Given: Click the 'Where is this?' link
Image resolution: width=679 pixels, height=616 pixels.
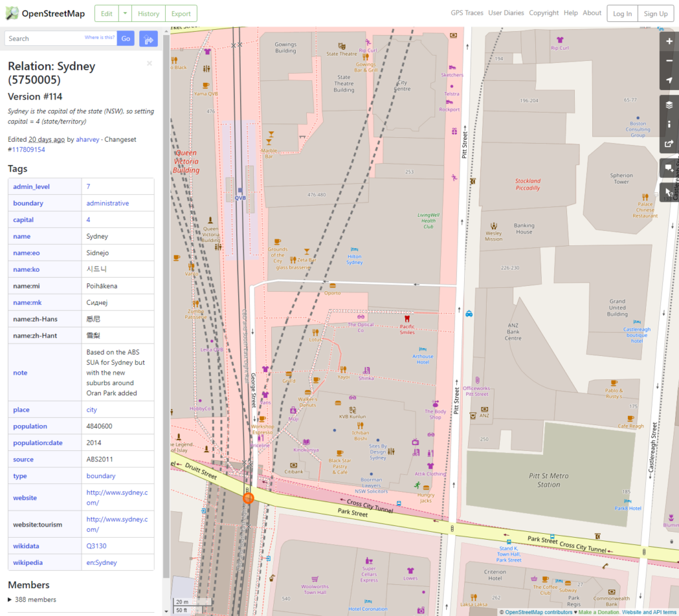Looking at the screenshot, I should pyautogui.click(x=99, y=37).
